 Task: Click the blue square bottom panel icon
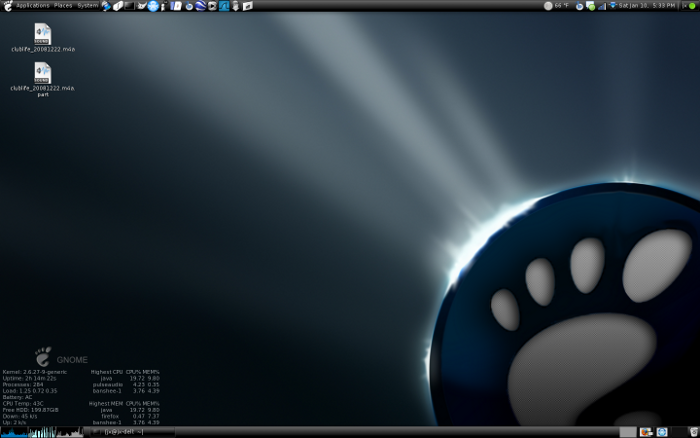(x=662, y=432)
